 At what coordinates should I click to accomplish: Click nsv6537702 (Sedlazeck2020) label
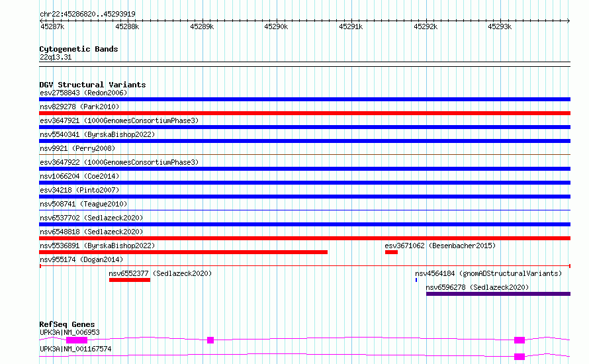point(91,218)
